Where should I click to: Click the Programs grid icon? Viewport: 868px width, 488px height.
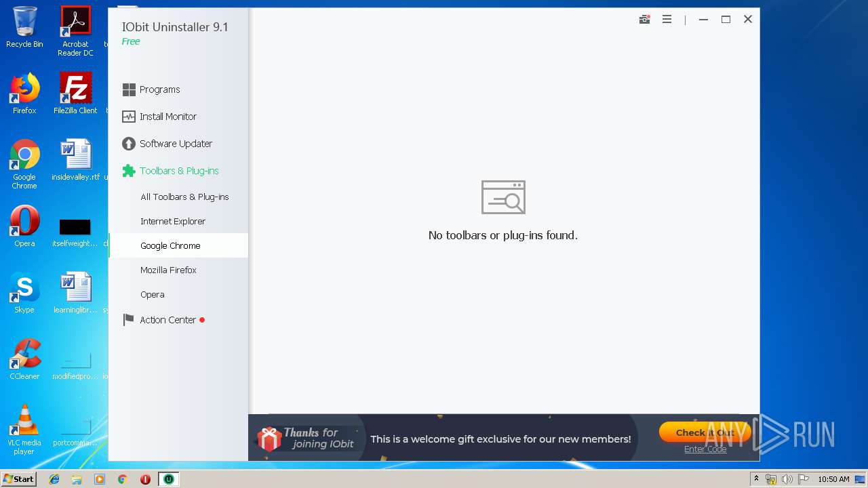pos(129,89)
